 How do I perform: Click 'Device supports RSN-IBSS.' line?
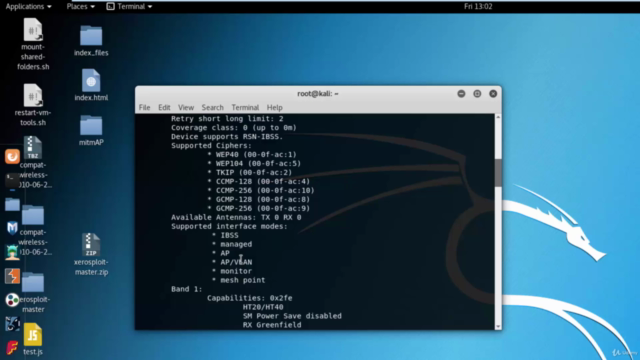coord(227,137)
